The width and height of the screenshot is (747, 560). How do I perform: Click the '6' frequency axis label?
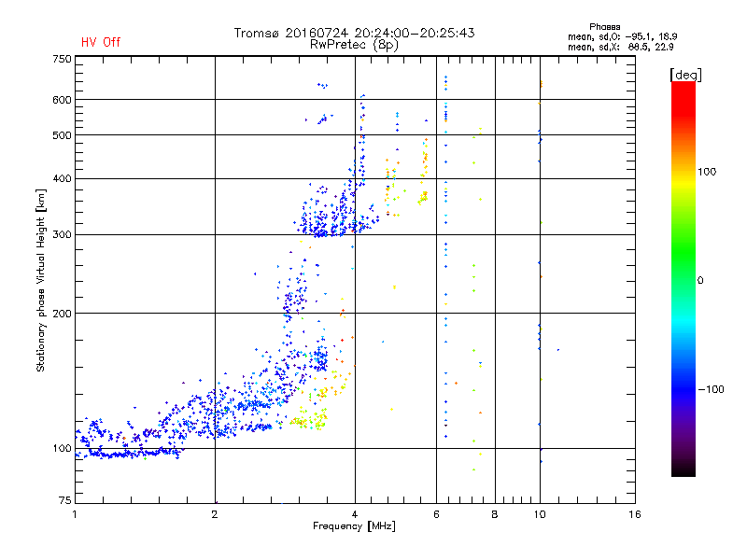pos(436,514)
